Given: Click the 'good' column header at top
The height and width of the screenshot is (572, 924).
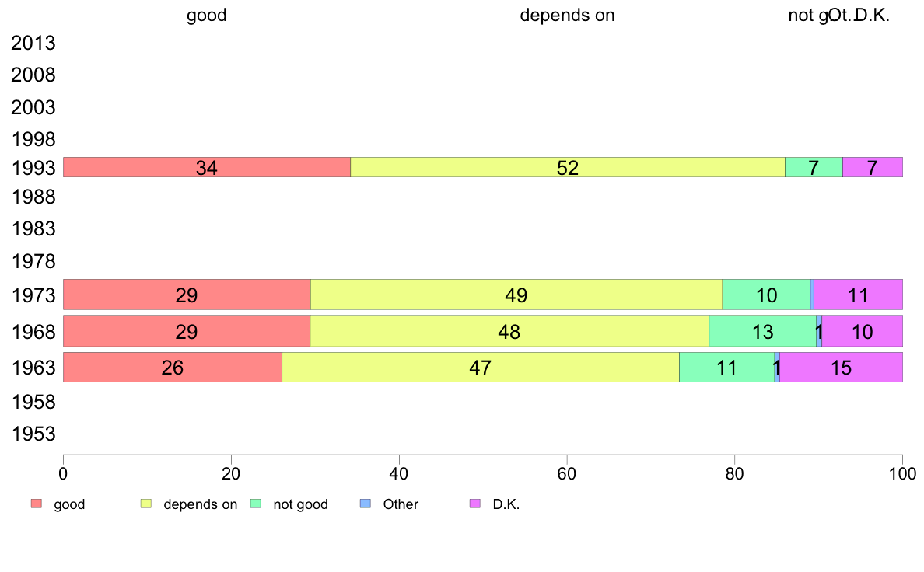Looking at the screenshot, I should coord(206,15).
